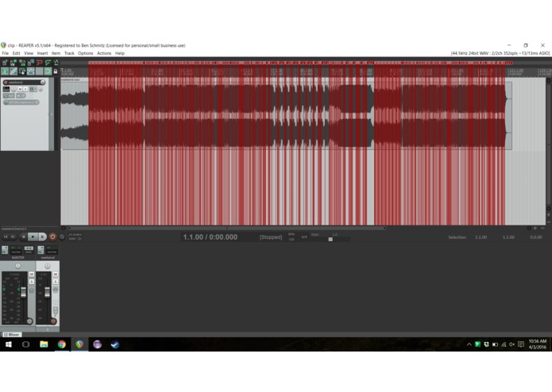The width and height of the screenshot is (552, 392).
Task: Select the Mixer docker tab
Action: point(12,334)
